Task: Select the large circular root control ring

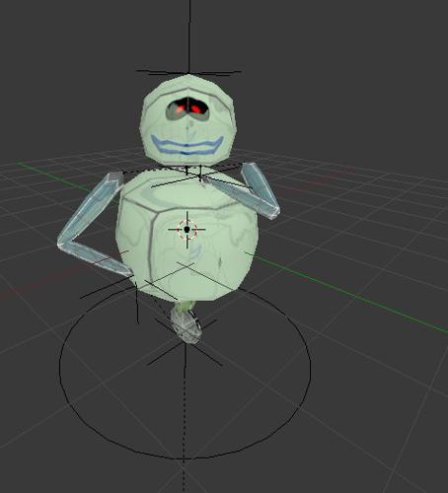Action: pyautogui.click(x=186, y=372)
